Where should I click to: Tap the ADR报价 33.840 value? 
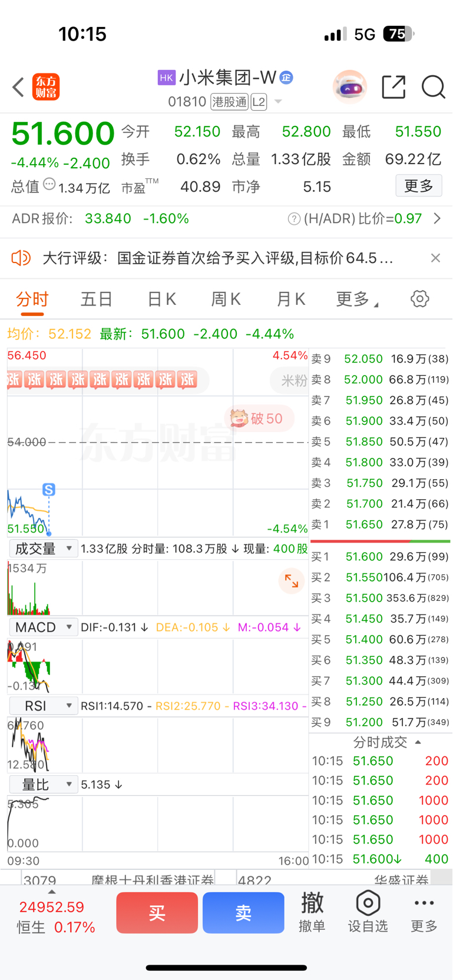(x=108, y=219)
